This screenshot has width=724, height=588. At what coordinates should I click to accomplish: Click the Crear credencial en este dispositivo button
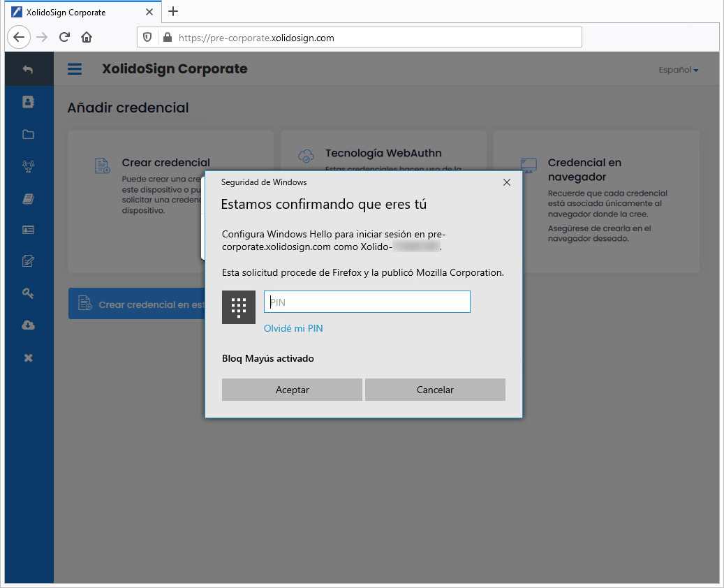tap(137, 304)
